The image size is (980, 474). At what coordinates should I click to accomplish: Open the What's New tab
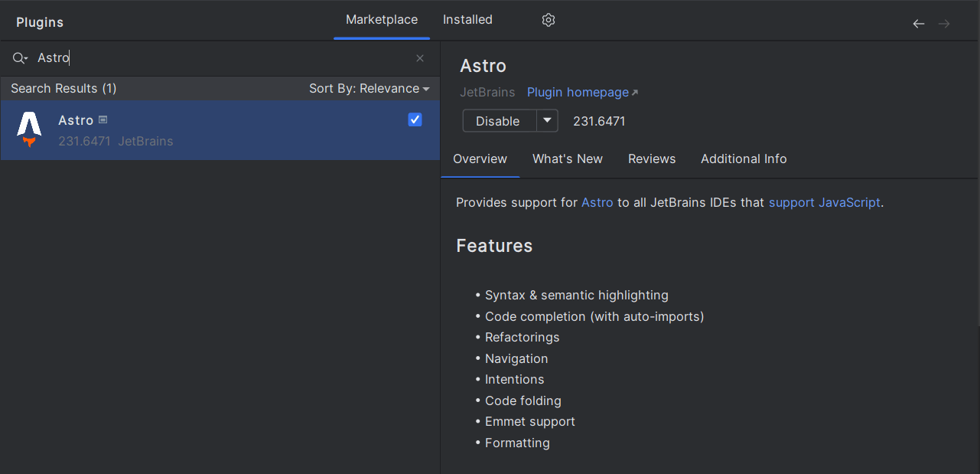point(567,159)
